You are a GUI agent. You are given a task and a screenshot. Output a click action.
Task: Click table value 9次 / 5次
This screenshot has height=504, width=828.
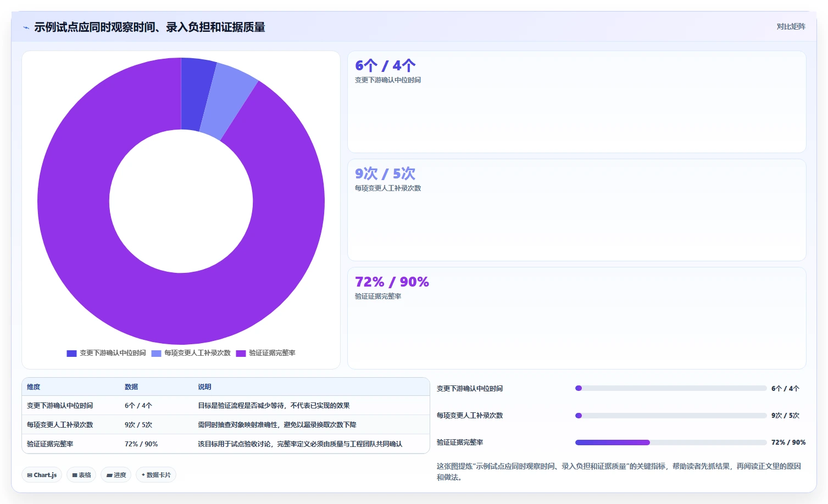pyautogui.click(x=138, y=425)
